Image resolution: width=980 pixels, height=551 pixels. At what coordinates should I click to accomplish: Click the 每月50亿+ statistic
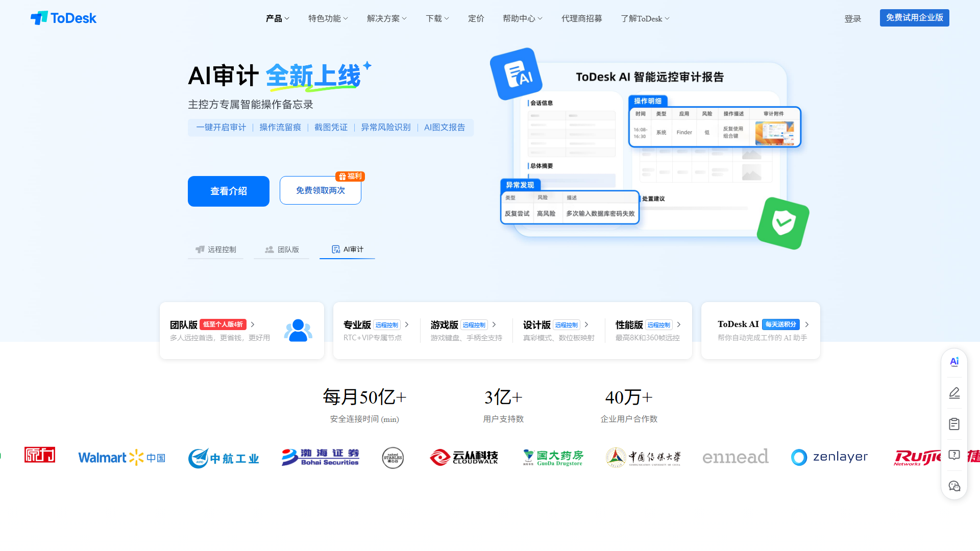tap(364, 397)
